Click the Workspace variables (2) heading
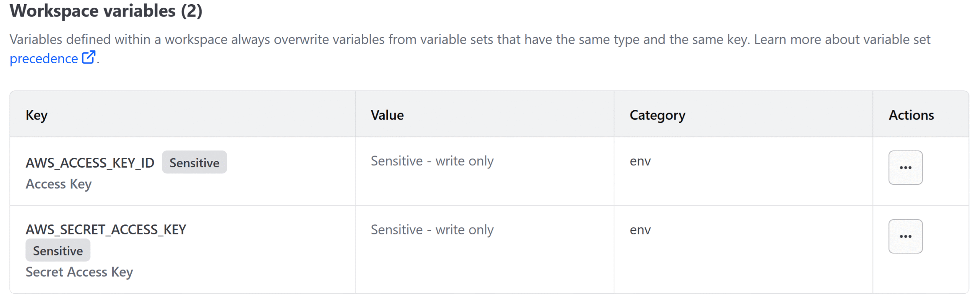This screenshot has width=980, height=301. pos(106,11)
